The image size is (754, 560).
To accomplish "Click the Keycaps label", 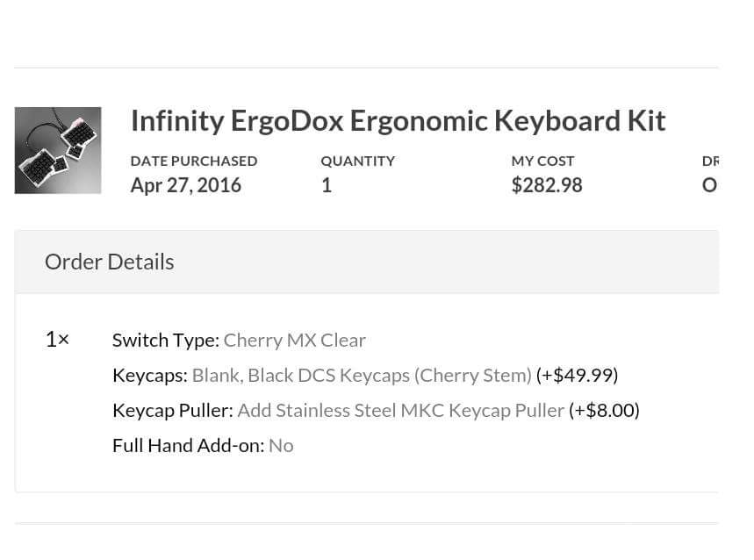I will pyautogui.click(x=149, y=375).
